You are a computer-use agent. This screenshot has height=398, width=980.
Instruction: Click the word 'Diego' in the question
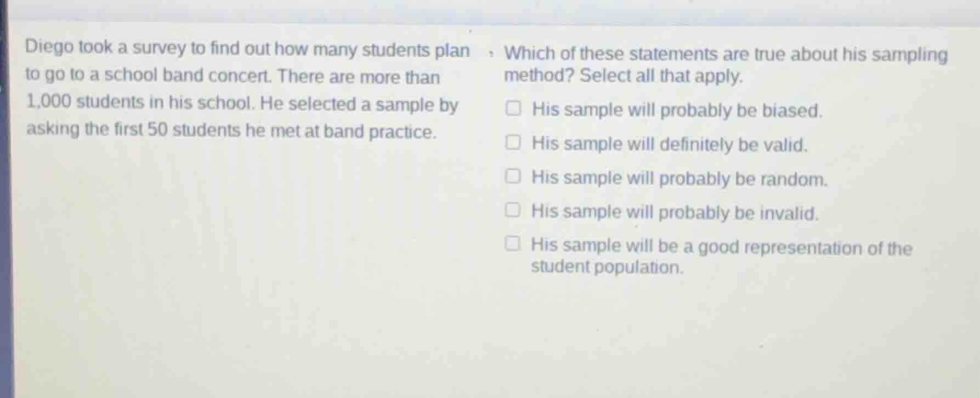(47, 49)
